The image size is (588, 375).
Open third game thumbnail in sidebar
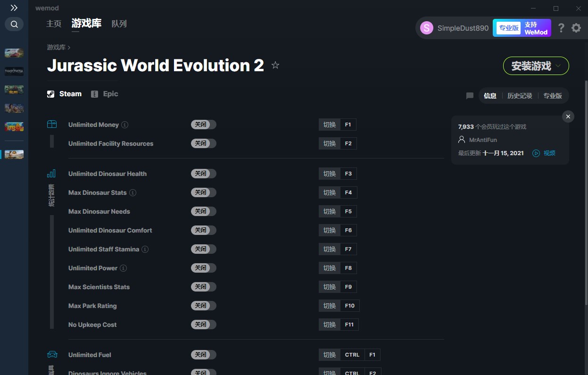[14, 90]
